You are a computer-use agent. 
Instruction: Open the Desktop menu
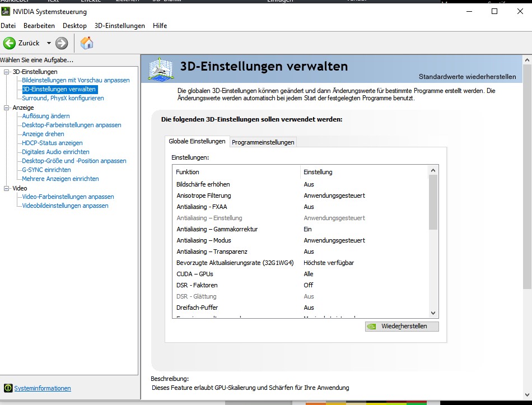click(x=74, y=26)
